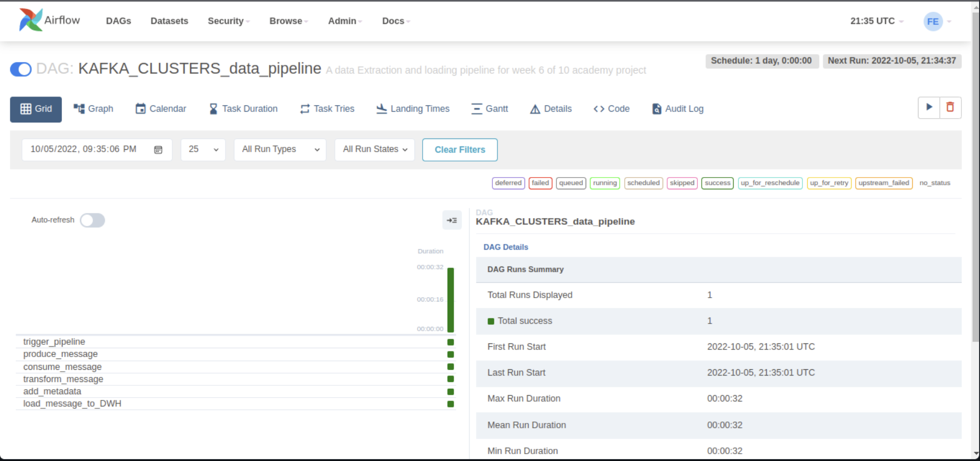The height and width of the screenshot is (461, 980).
Task: Open the All Run Types dropdown
Action: [280, 149]
